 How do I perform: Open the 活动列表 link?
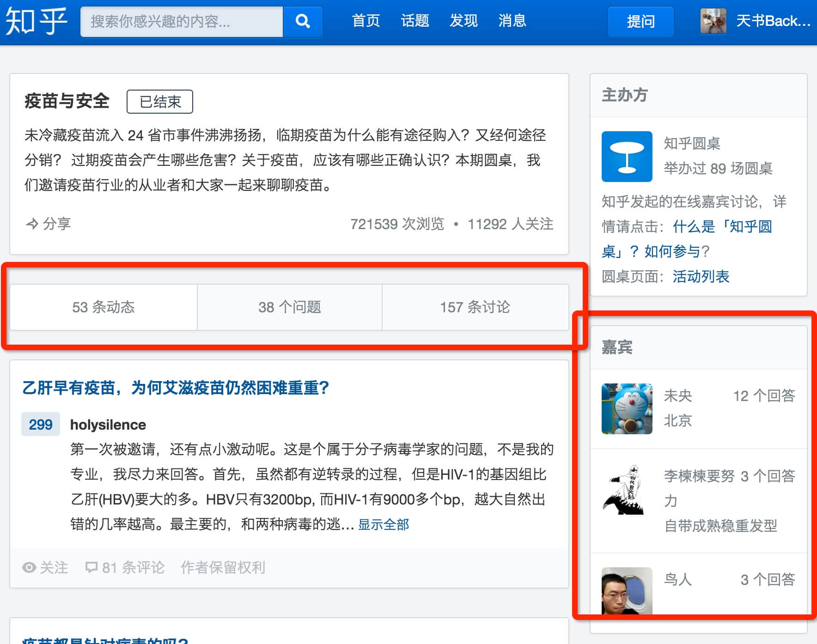point(701,276)
